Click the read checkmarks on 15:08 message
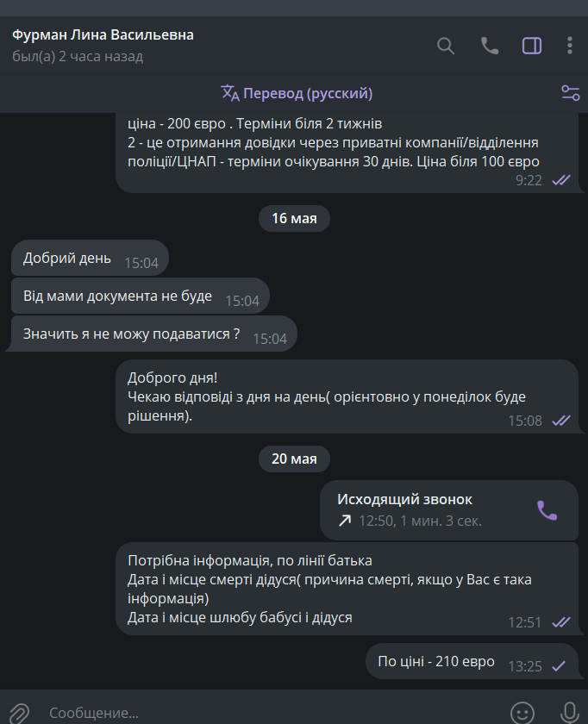The width and height of the screenshot is (588, 724). point(561,421)
